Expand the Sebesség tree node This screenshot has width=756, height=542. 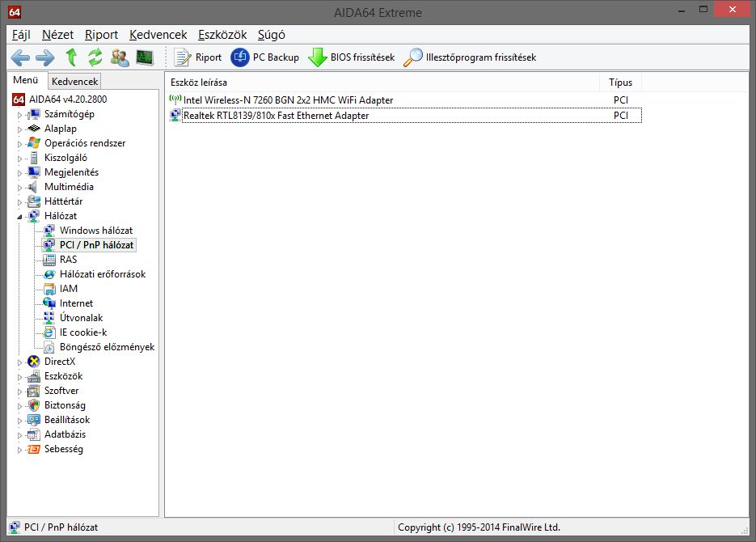(x=19, y=450)
